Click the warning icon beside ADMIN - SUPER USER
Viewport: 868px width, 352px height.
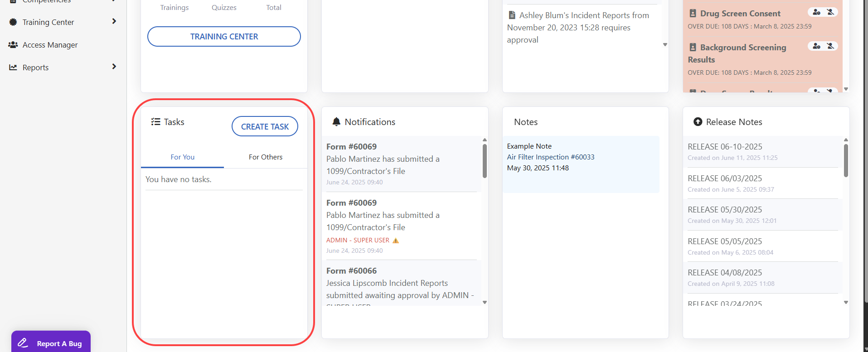396,241
